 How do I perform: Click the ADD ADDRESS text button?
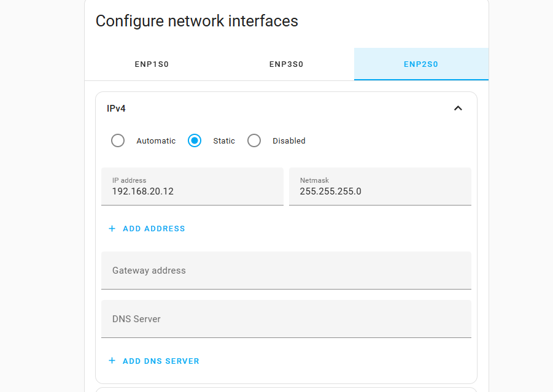(154, 229)
